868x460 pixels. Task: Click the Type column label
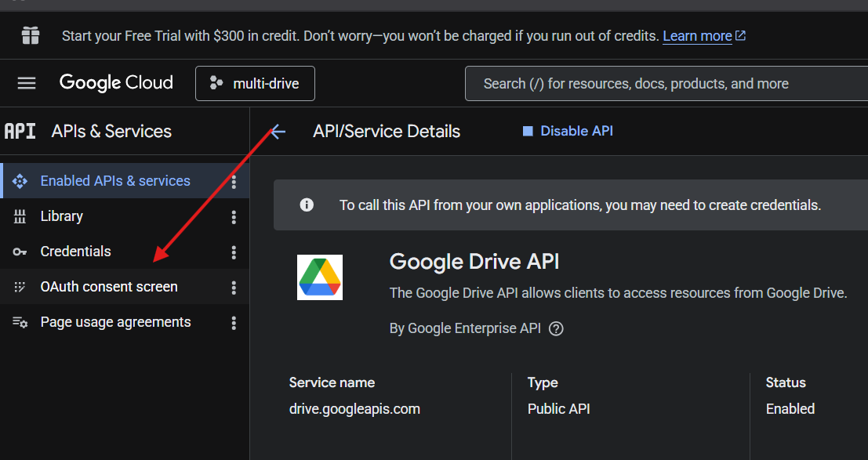coord(543,382)
